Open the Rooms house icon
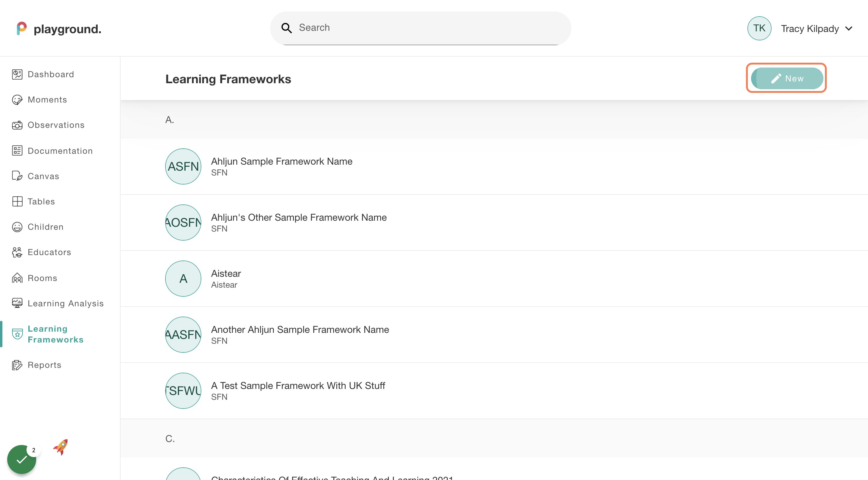Image resolution: width=868 pixels, height=480 pixels. pyautogui.click(x=17, y=278)
